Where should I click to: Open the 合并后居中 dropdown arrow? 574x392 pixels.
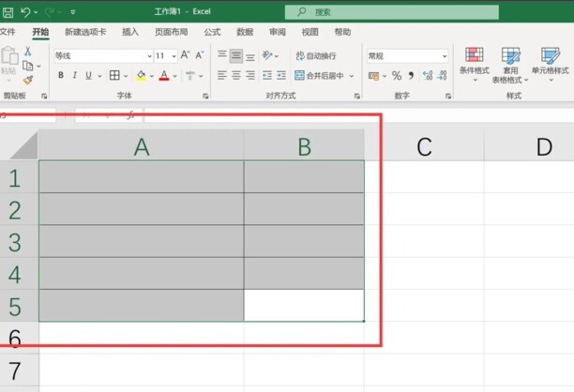click(x=352, y=76)
